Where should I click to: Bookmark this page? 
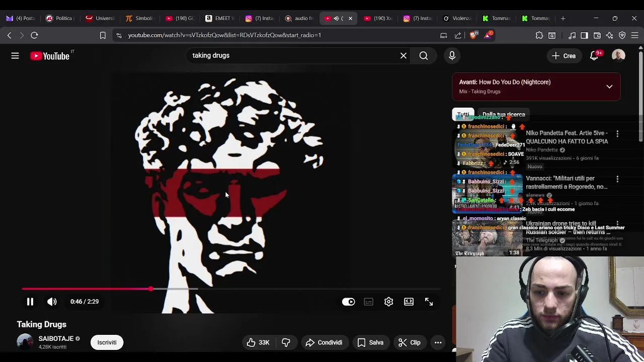(103, 35)
